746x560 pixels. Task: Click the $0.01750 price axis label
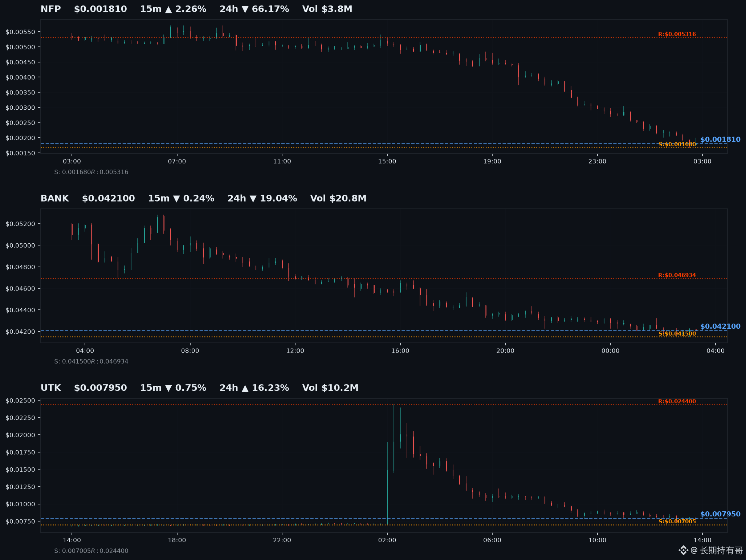click(20, 453)
